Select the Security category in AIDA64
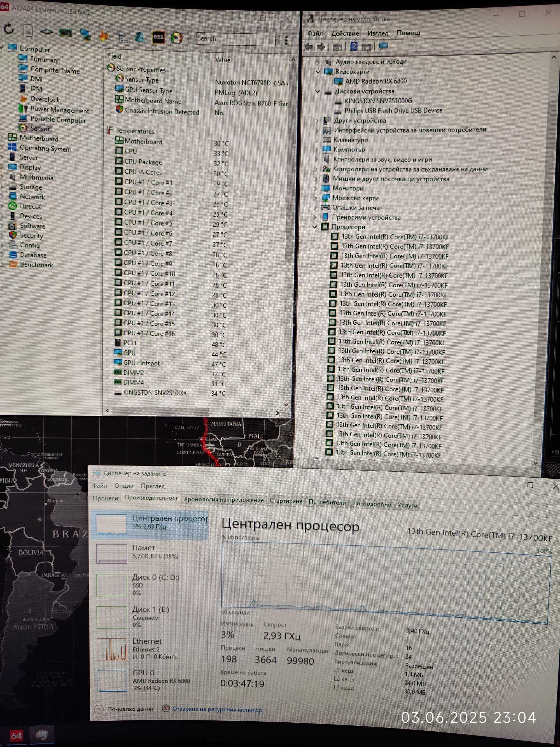Viewport: 560px width, 747px height. tap(31, 235)
